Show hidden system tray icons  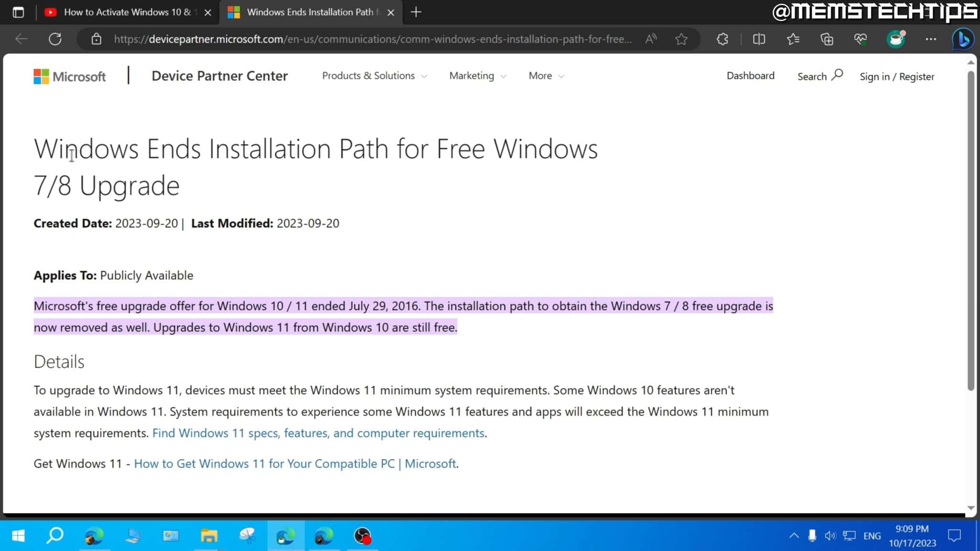point(794,536)
